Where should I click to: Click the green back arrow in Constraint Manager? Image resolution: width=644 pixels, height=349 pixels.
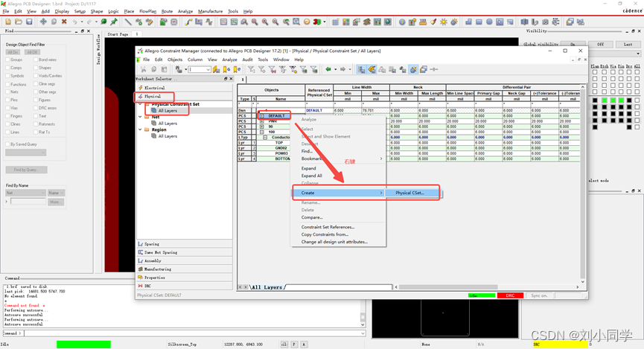coord(328,69)
